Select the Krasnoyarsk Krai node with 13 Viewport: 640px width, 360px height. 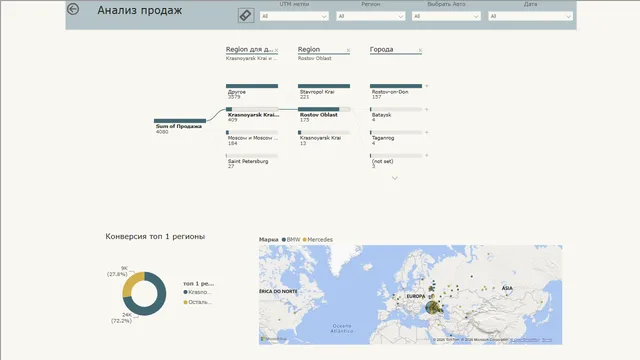click(x=324, y=138)
